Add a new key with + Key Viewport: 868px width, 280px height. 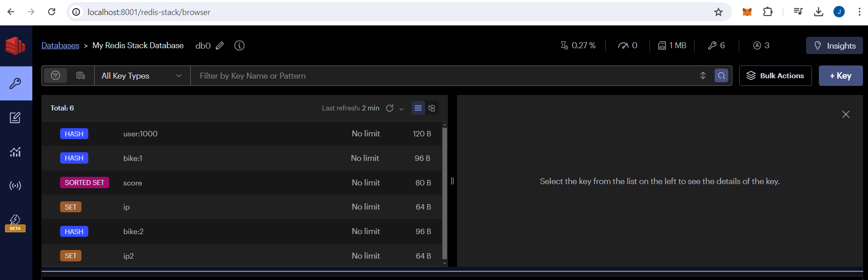pos(841,76)
